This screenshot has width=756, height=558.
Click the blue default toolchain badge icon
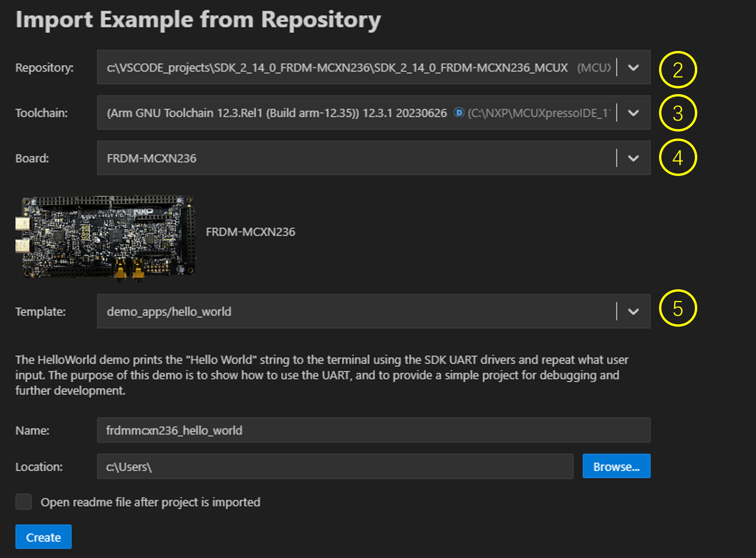(459, 113)
